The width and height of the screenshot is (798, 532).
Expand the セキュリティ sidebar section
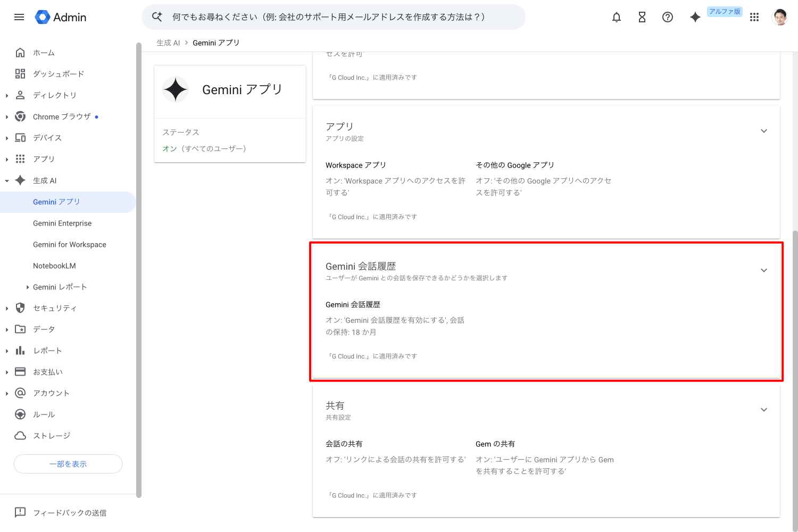tap(7, 309)
